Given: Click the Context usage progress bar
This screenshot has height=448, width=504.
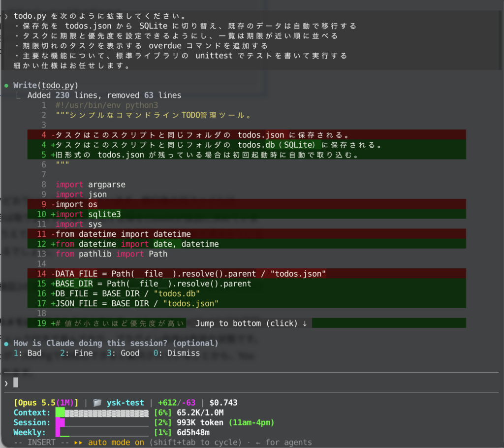Looking at the screenshot, I should (102, 413).
